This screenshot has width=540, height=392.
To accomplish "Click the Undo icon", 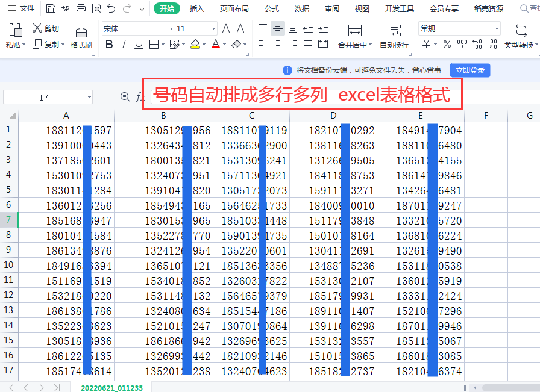I will point(112,8).
